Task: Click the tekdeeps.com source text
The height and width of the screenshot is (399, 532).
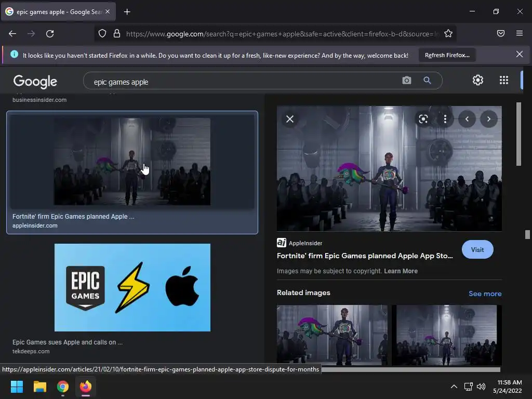Action: (x=31, y=352)
